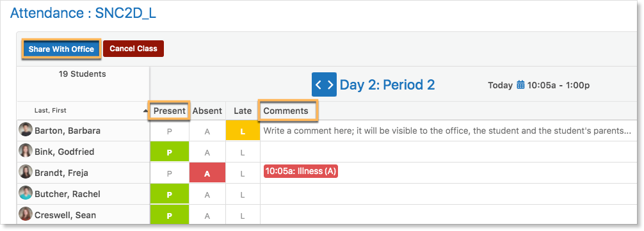This screenshot has height=231, width=644.
Task: Open Creswell, Sean's avatar icon
Action: click(26, 214)
